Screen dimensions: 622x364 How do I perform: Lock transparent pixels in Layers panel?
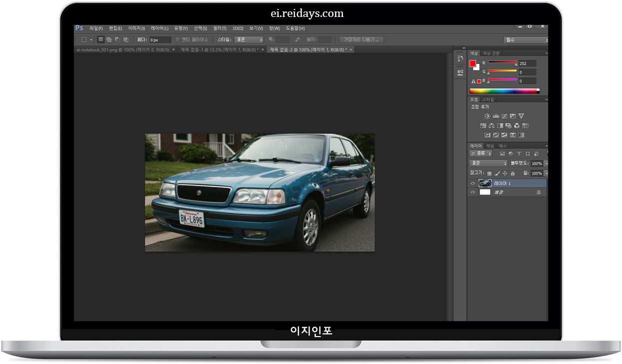pos(489,174)
